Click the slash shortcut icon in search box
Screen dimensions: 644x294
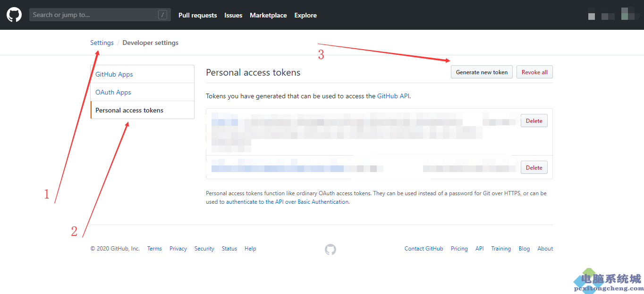162,15
